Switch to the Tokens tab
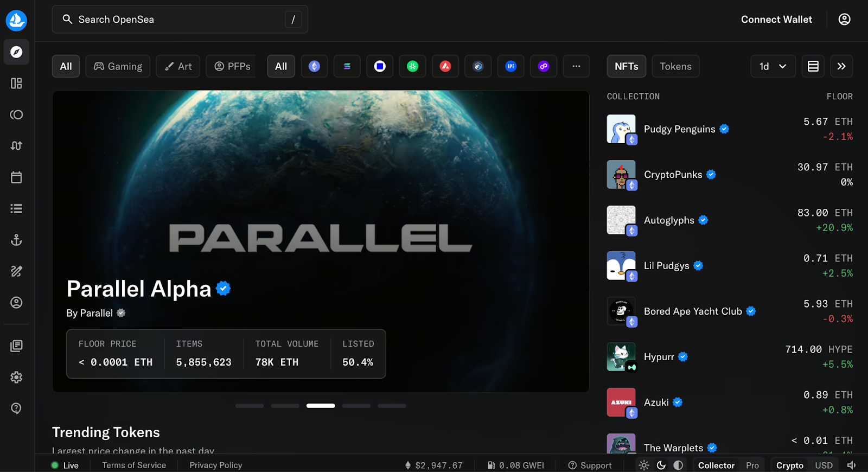Viewport: 868px width, 472px height. (675, 66)
